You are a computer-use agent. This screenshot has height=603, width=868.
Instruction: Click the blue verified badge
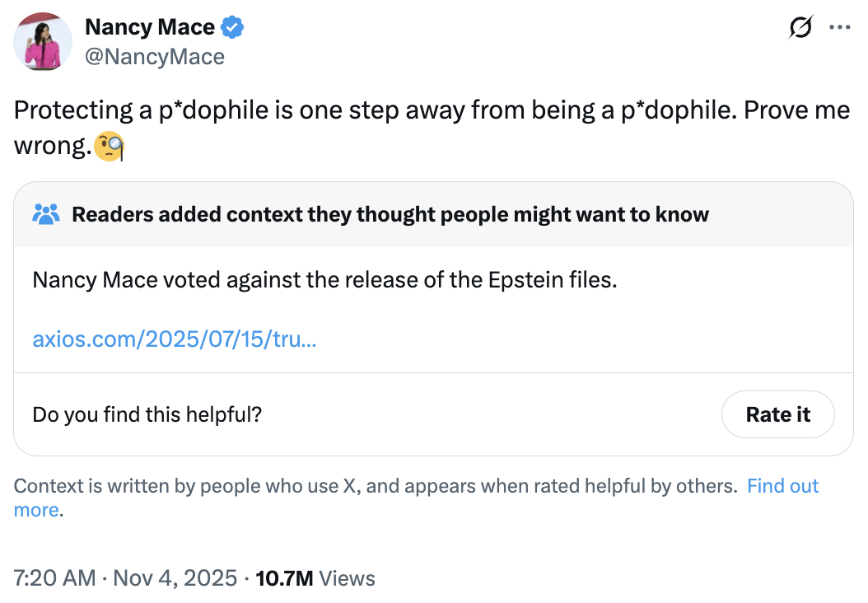pos(232,27)
